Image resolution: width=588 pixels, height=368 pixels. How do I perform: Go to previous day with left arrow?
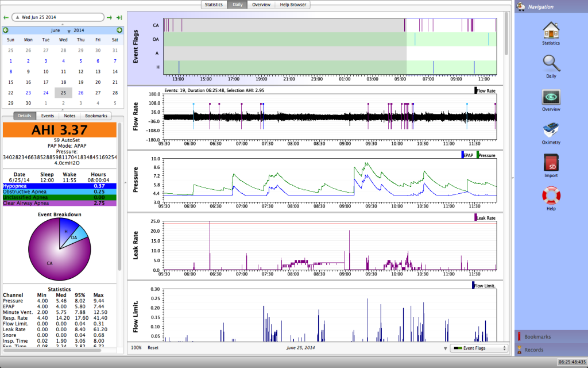point(5,18)
